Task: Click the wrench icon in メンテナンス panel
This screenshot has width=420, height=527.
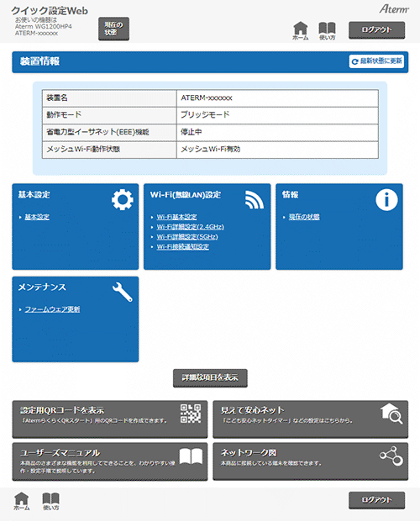Action: click(x=123, y=292)
